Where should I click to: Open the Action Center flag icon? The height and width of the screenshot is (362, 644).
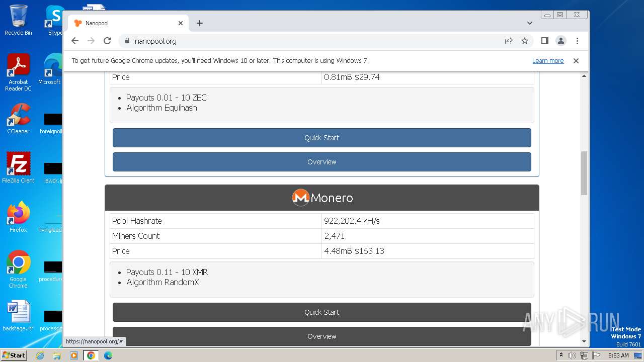tap(595, 355)
